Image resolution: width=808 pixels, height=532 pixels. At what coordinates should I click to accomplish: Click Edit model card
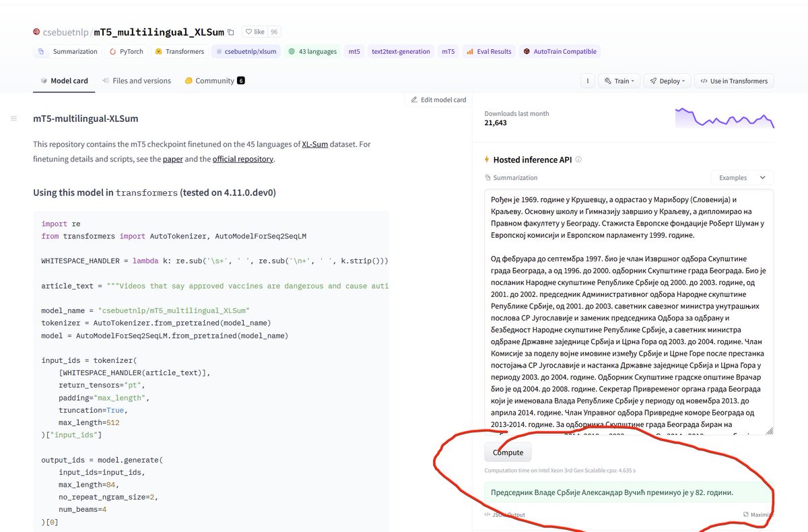coord(438,100)
